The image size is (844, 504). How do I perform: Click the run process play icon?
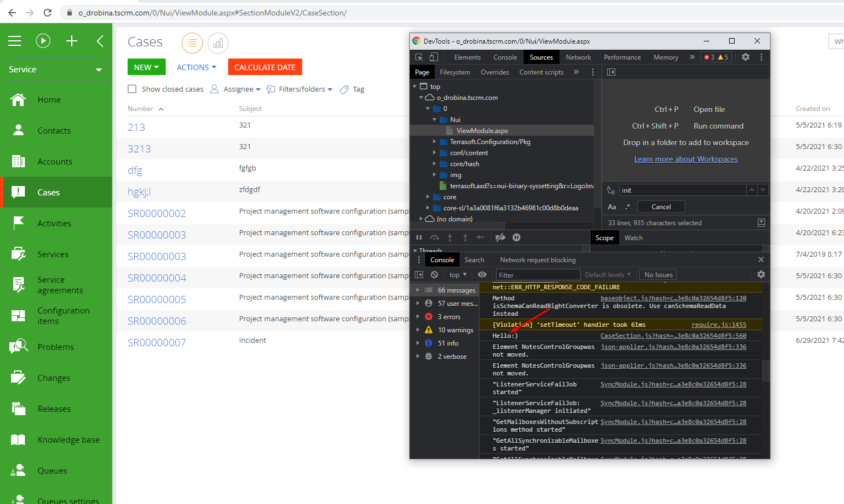pos(43,41)
